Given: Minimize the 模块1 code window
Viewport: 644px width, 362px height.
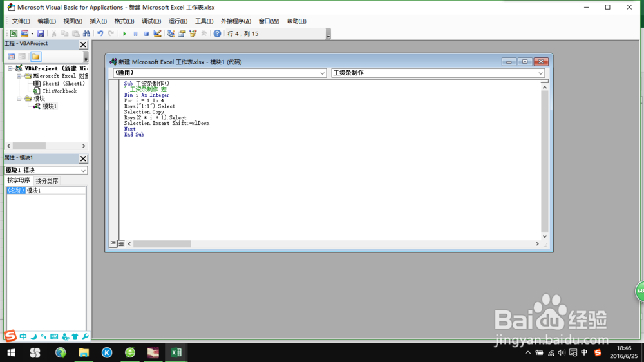Looking at the screenshot, I should coord(509,62).
